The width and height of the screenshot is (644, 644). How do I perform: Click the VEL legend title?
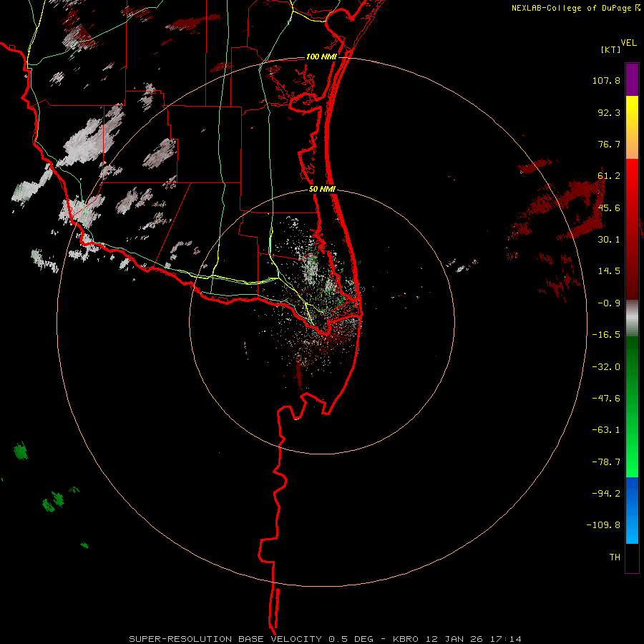point(628,43)
